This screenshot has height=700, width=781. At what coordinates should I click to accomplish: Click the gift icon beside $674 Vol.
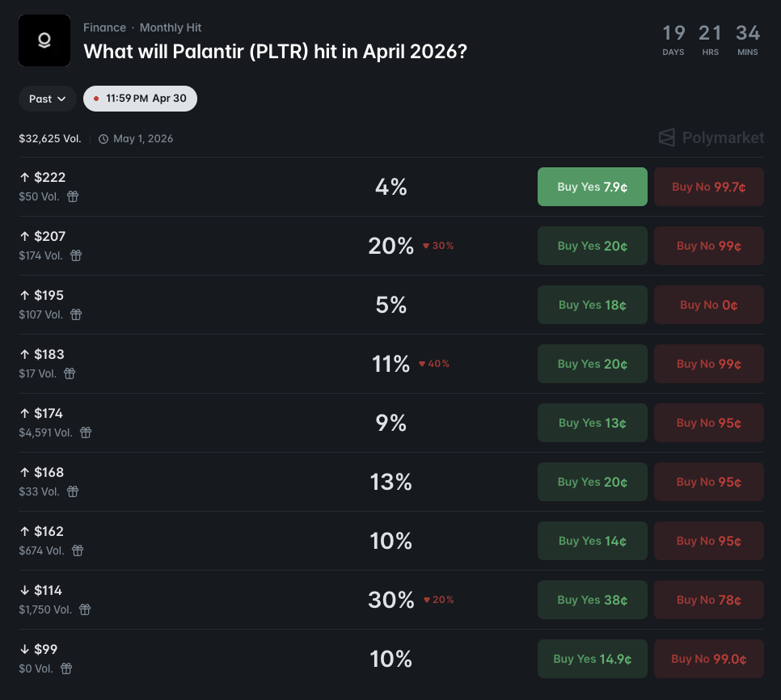(78, 550)
